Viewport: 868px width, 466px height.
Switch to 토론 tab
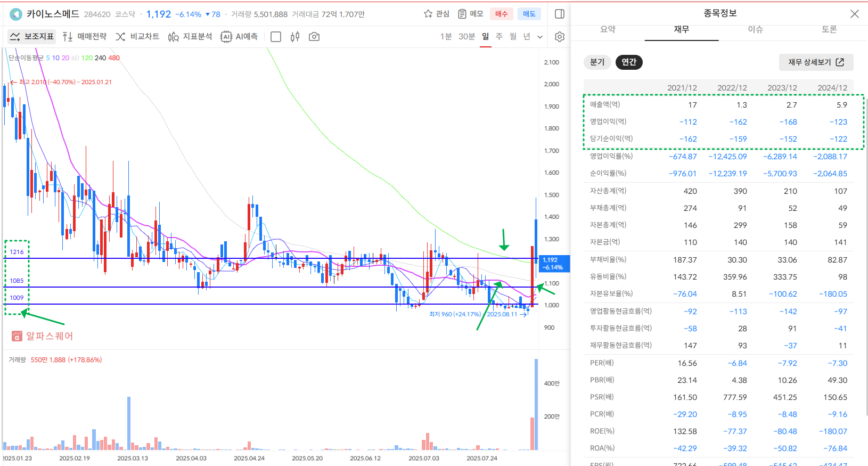[x=829, y=30]
